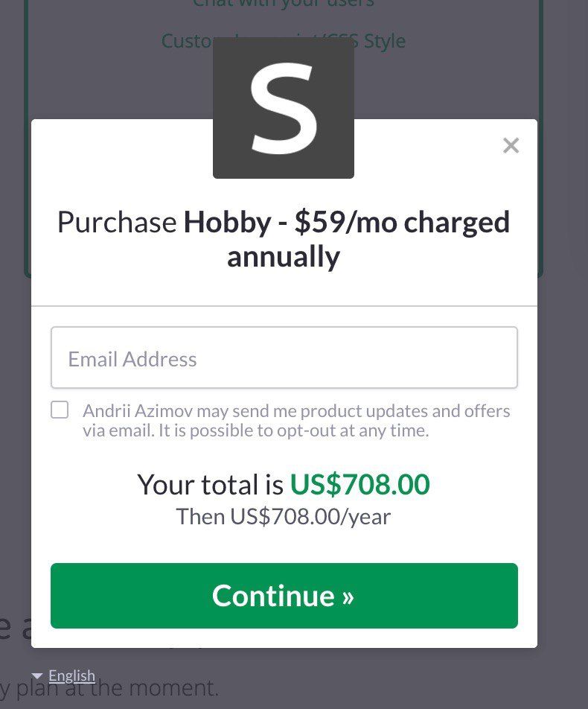This screenshot has height=709, width=588.
Task: Open the English language link
Action: pos(72,675)
